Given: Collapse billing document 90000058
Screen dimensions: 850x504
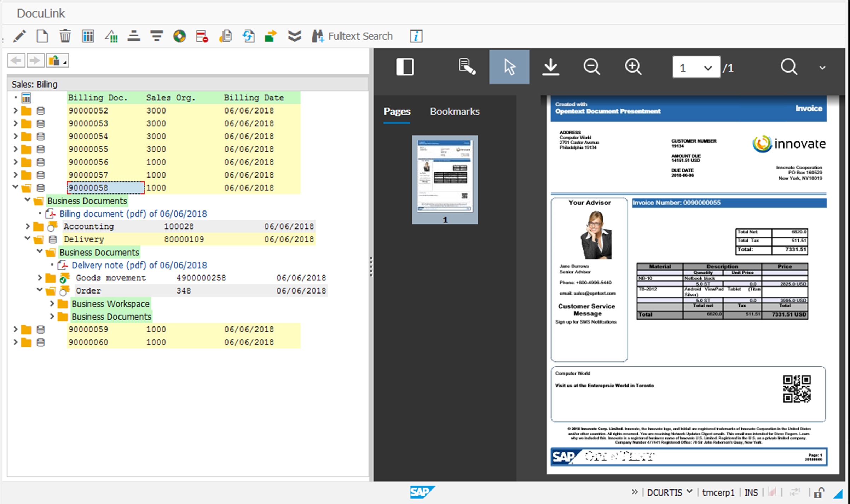Looking at the screenshot, I should point(15,187).
